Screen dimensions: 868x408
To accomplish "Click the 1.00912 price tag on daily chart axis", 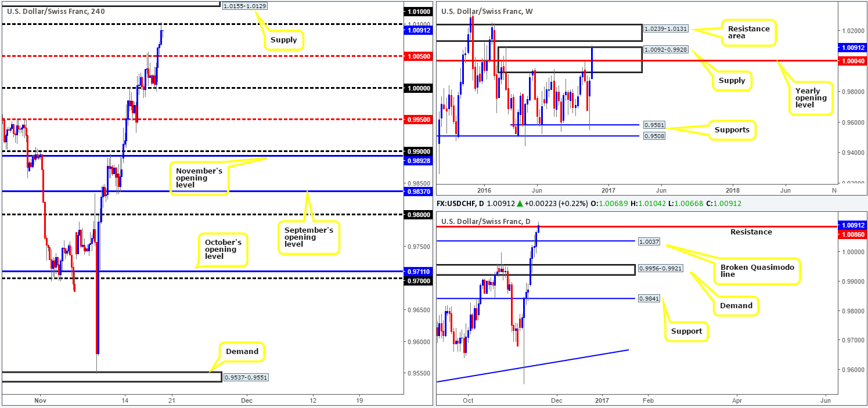I will (x=852, y=225).
